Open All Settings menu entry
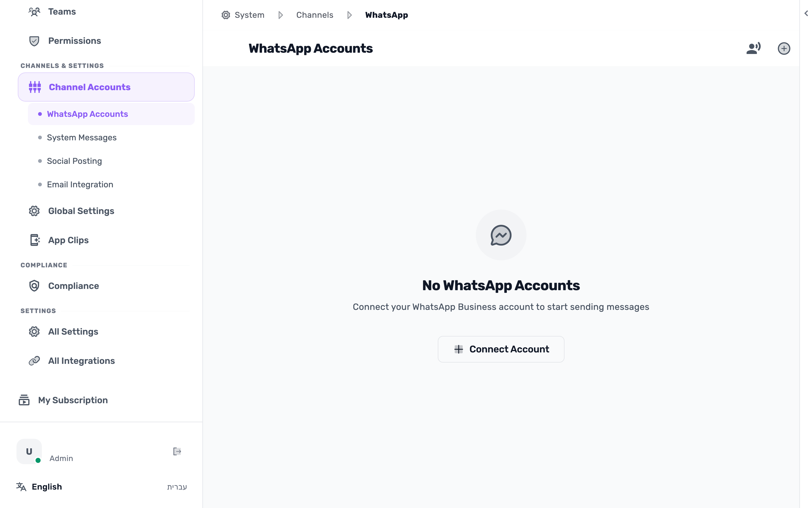This screenshot has width=812, height=508. [x=106, y=332]
